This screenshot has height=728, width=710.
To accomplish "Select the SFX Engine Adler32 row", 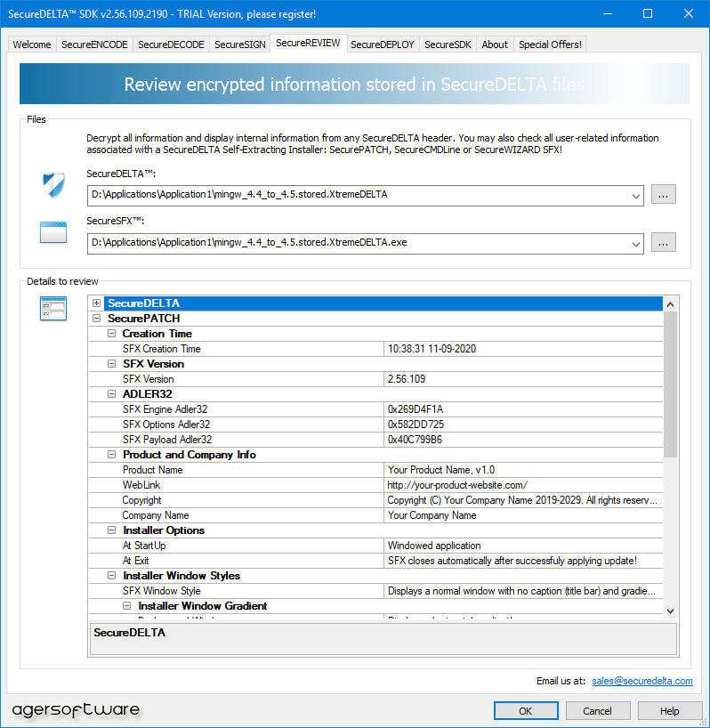I will [x=375, y=409].
